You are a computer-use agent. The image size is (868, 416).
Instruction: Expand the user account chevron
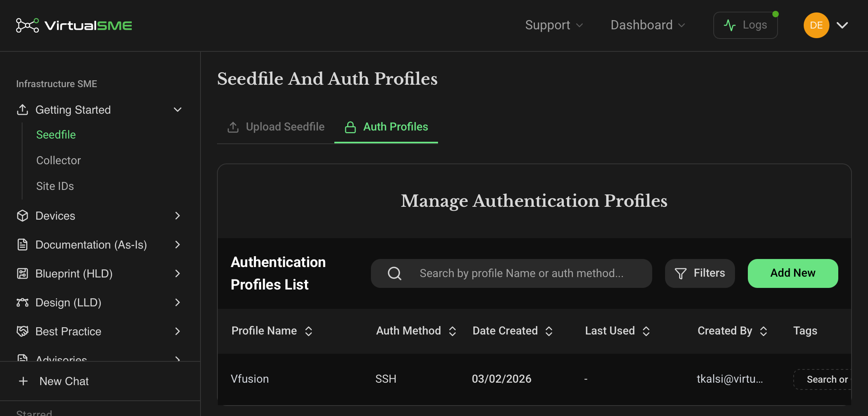tap(842, 25)
